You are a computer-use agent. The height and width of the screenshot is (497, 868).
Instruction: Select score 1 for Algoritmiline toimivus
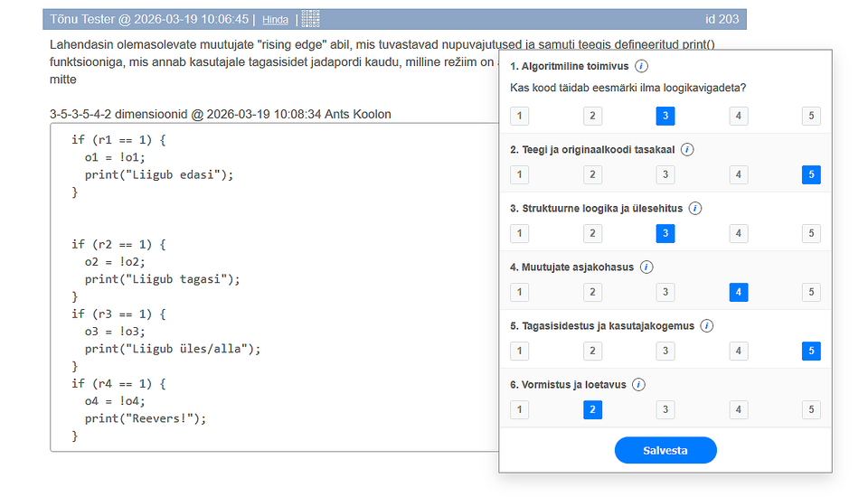click(x=519, y=116)
